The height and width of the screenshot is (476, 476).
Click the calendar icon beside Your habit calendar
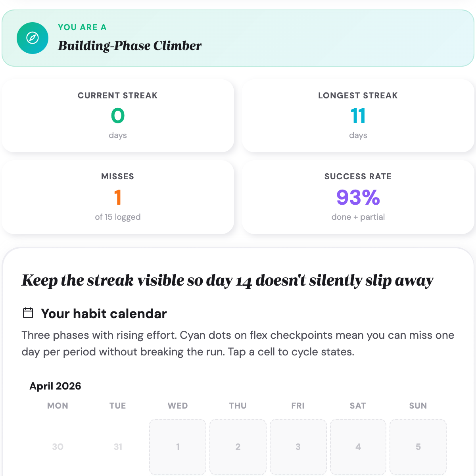tap(28, 313)
